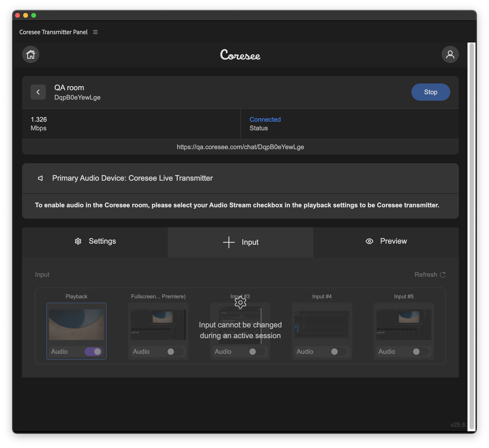Viewport: 489px width, 448px height.
Task: Select the Playback input thumbnail
Action: click(x=76, y=324)
